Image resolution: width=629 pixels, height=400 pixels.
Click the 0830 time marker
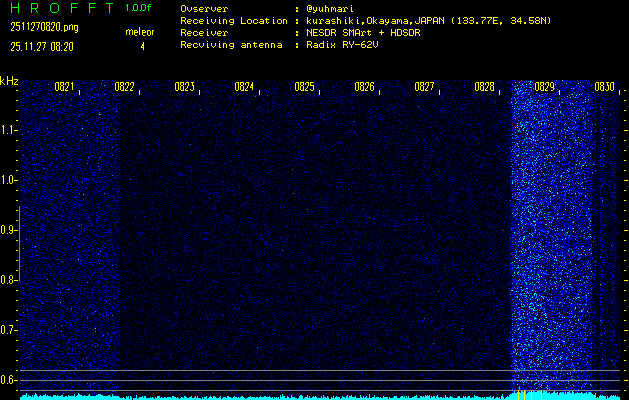pyautogui.click(x=604, y=87)
